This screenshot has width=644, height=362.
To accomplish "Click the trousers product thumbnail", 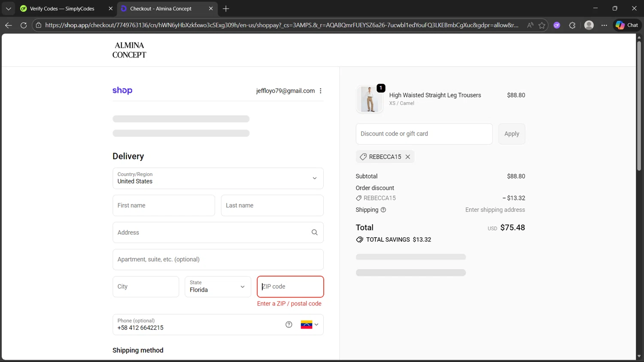I will tap(369, 99).
